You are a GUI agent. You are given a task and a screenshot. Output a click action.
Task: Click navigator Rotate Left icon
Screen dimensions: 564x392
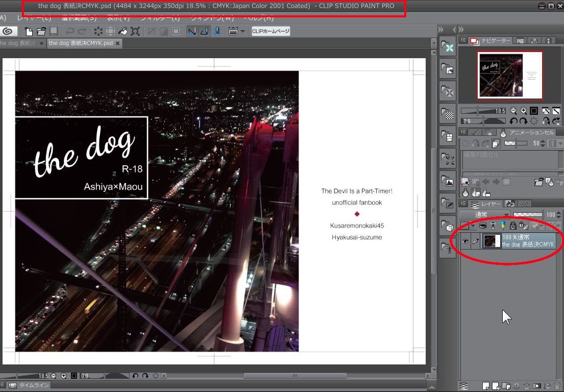click(x=513, y=121)
